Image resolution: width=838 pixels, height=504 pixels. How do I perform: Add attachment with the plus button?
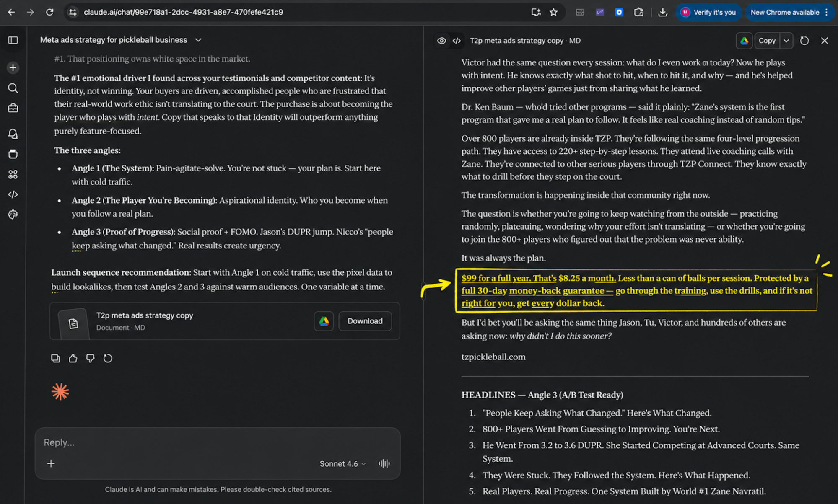tap(51, 463)
